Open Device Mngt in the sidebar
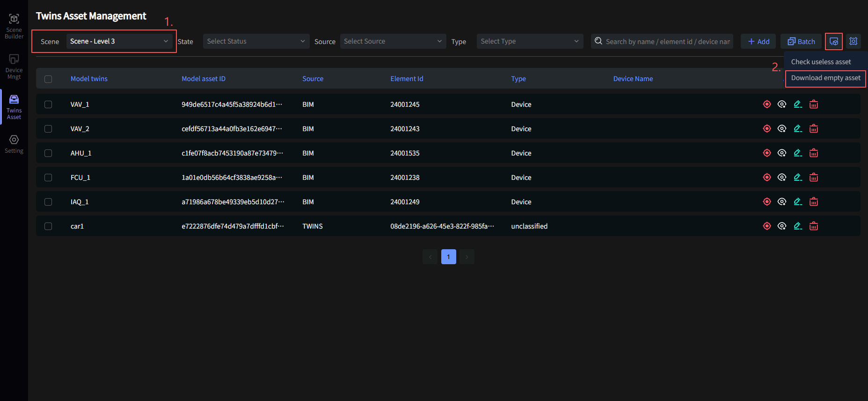Screen dimensions: 868x401 [14, 67]
